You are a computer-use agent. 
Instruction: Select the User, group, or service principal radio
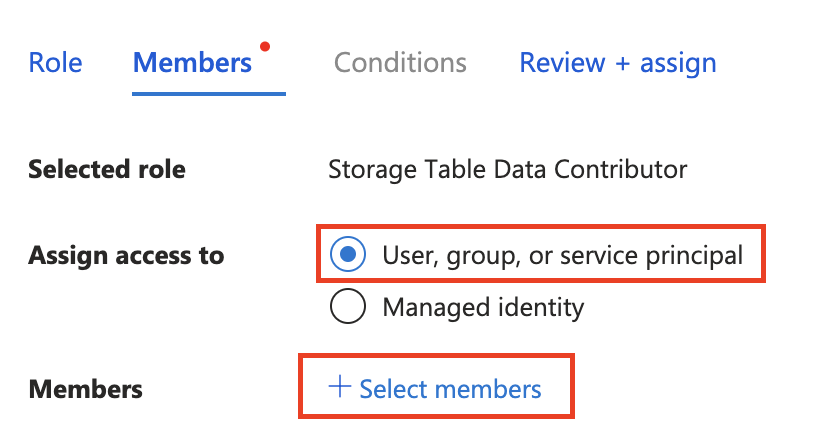(x=347, y=255)
